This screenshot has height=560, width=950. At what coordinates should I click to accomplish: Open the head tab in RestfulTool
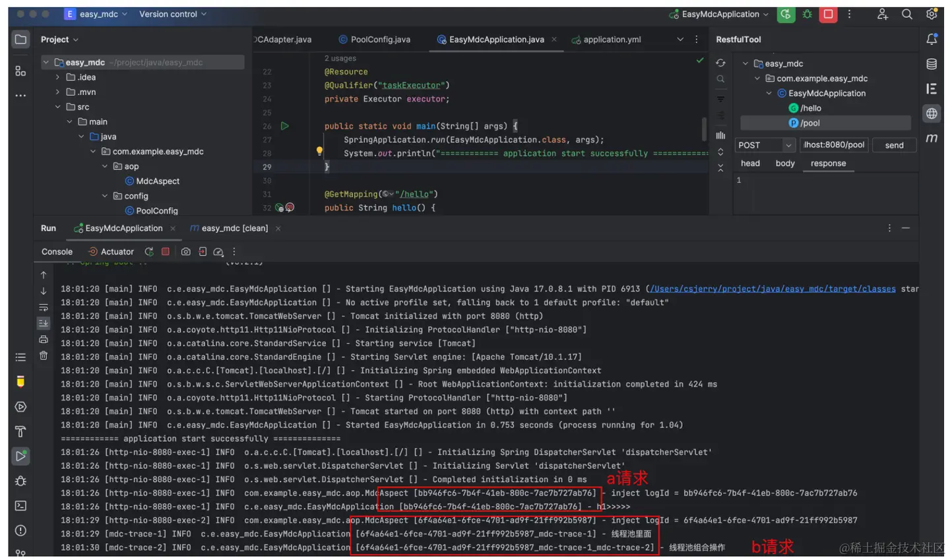(x=750, y=164)
